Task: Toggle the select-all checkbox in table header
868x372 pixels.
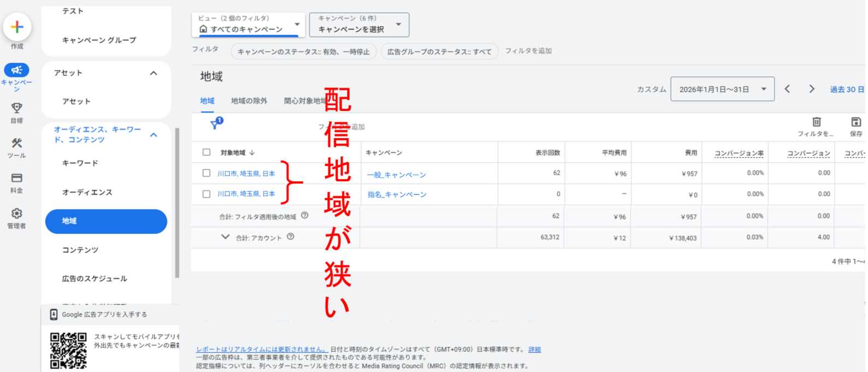Action: (206, 152)
